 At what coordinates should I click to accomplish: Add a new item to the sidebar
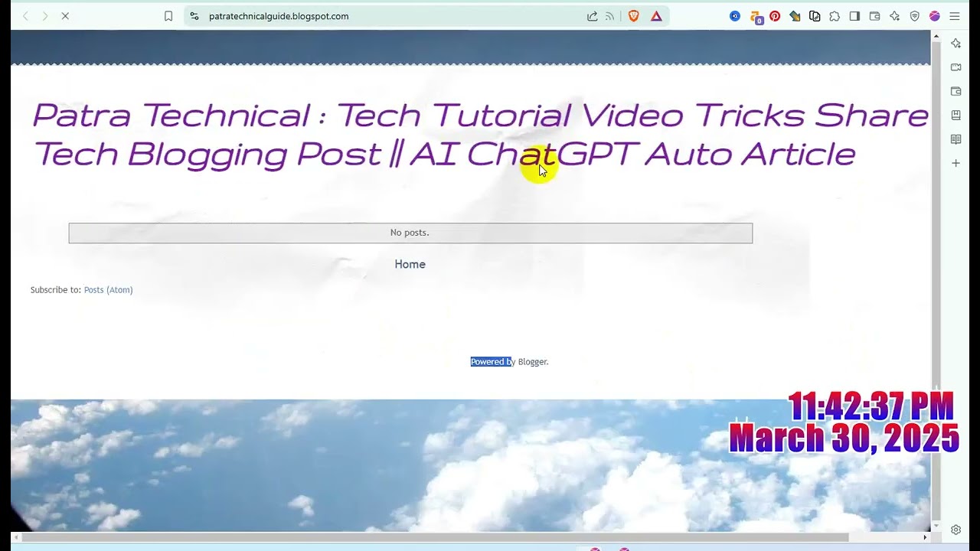point(955,163)
